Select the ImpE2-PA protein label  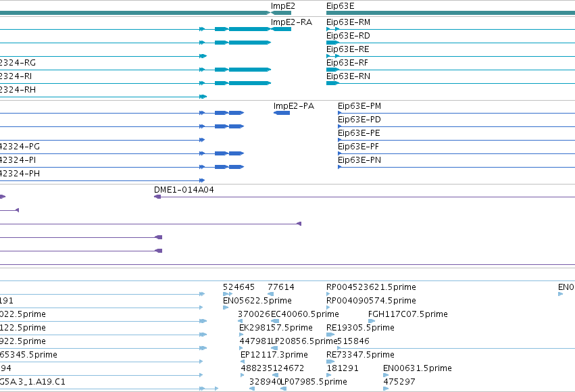(x=294, y=106)
